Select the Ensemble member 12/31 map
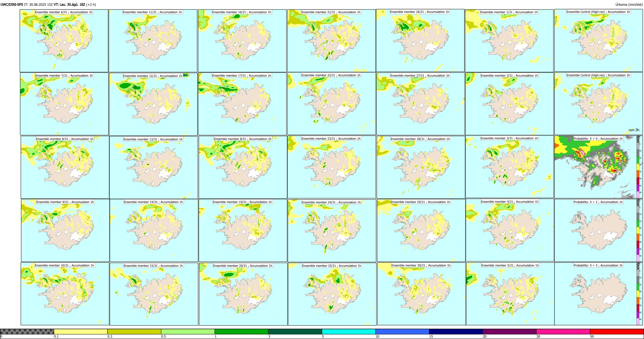 pyautogui.click(x=153, y=104)
